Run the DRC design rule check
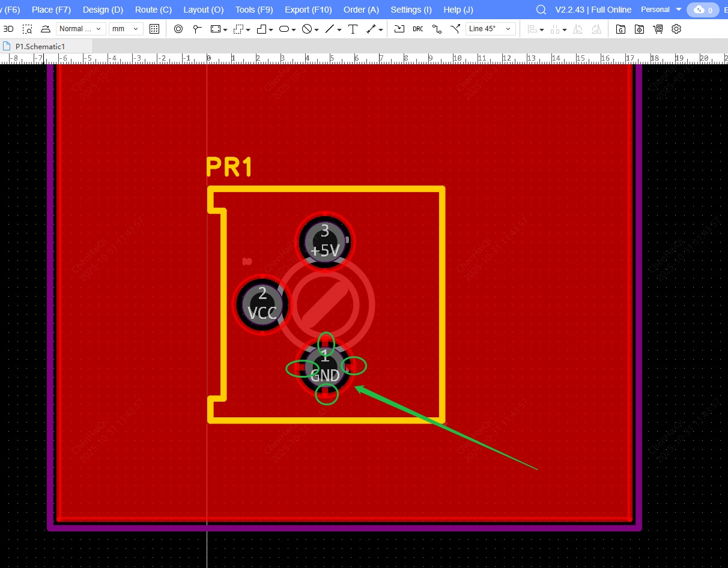728x568 pixels. tap(417, 29)
